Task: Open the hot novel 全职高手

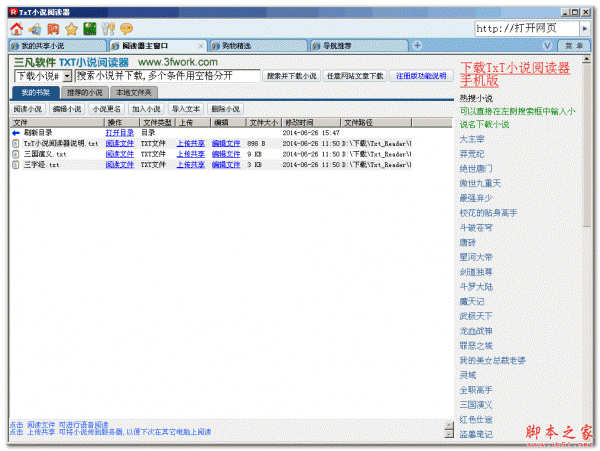Action: [476, 390]
